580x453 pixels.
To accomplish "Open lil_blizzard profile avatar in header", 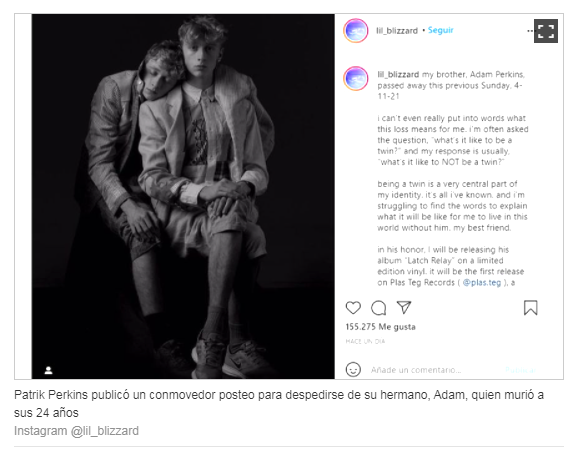I will point(355,31).
